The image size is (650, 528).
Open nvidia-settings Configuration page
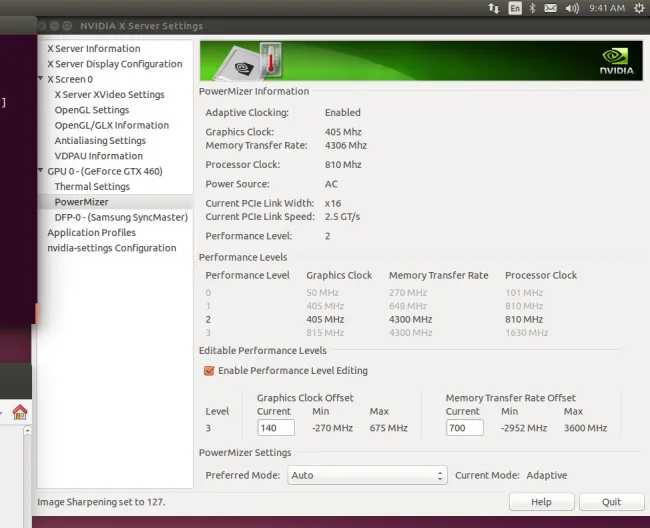(112, 248)
